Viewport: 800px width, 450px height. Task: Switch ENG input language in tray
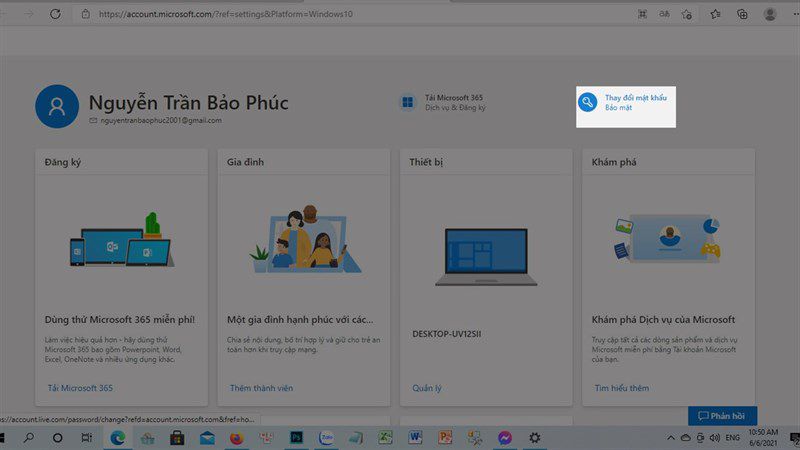733,438
